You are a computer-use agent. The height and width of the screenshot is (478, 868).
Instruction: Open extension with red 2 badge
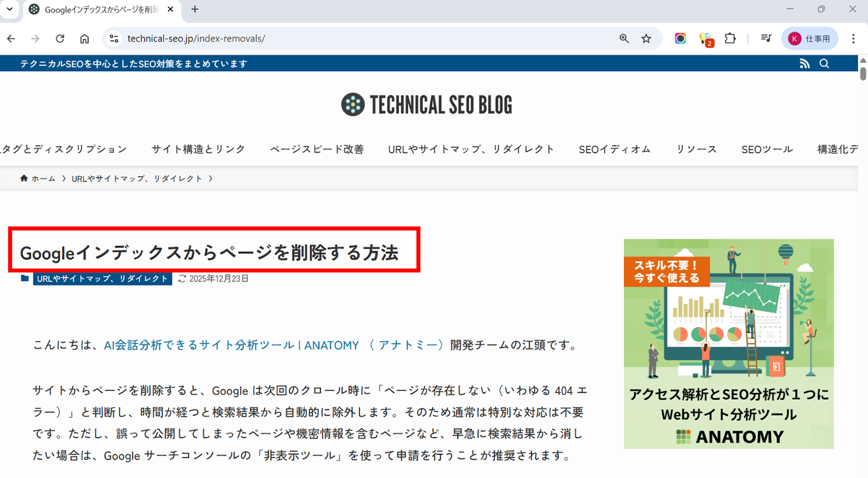[706, 39]
